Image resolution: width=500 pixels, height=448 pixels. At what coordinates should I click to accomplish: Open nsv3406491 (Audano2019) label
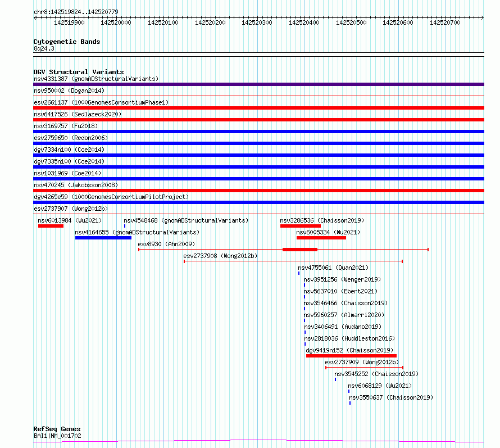pyautogui.click(x=343, y=327)
